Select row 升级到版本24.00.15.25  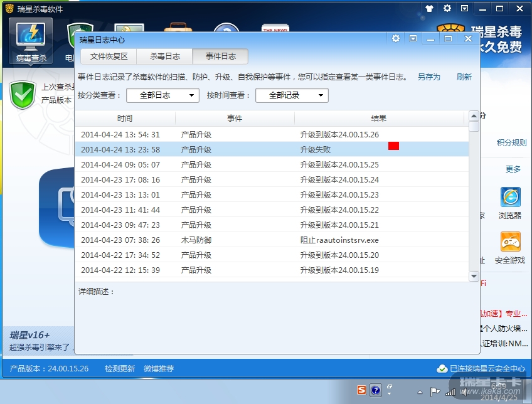pyautogui.click(x=272, y=165)
